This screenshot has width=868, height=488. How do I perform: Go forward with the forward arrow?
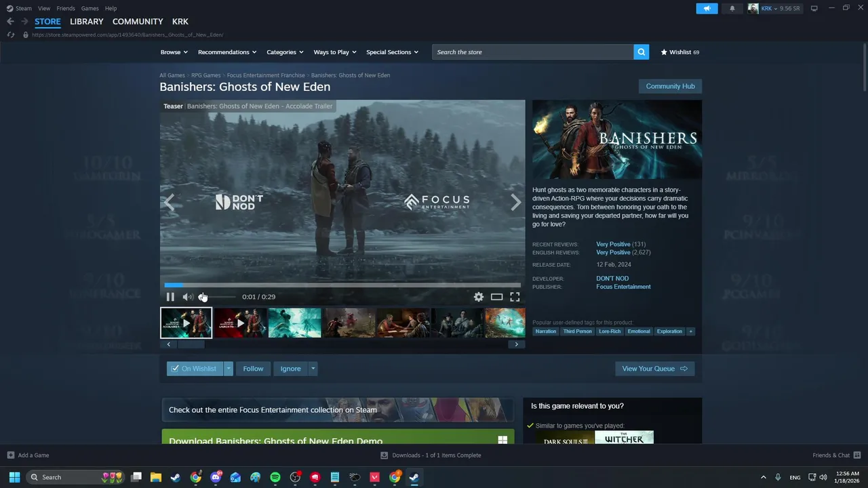click(x=24, y=22)
